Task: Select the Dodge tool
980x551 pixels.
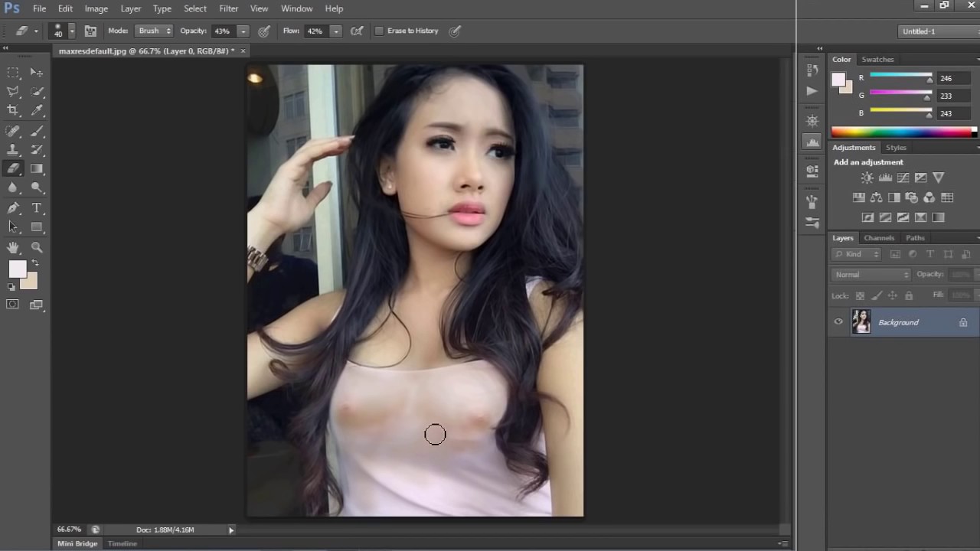Action: (x=36, y=187)
